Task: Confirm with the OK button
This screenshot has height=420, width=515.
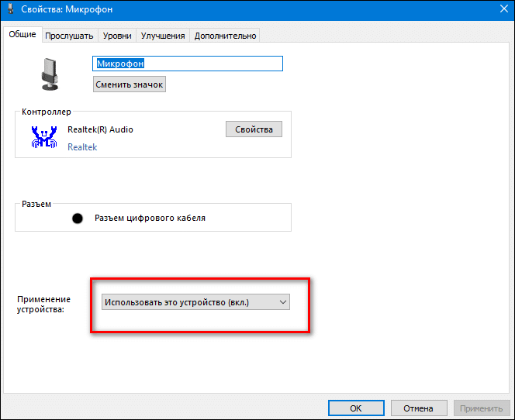Action: [x=356, y=408]
